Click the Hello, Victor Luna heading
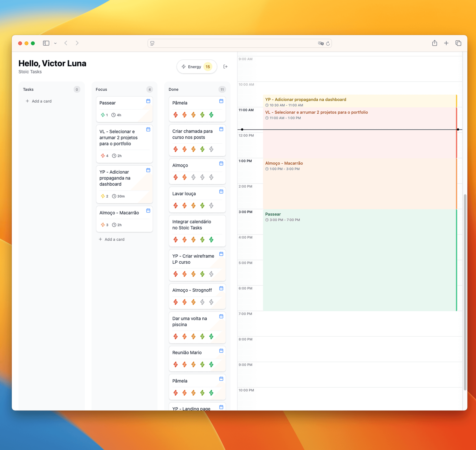Image resolution: width=476 pixels, height=450 pixels. point(52,63)
